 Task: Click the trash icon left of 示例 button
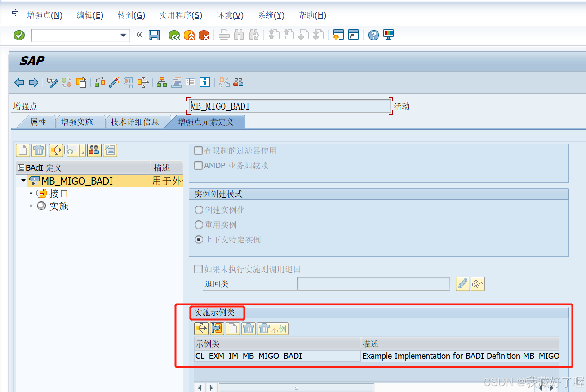tap(249, 329)
